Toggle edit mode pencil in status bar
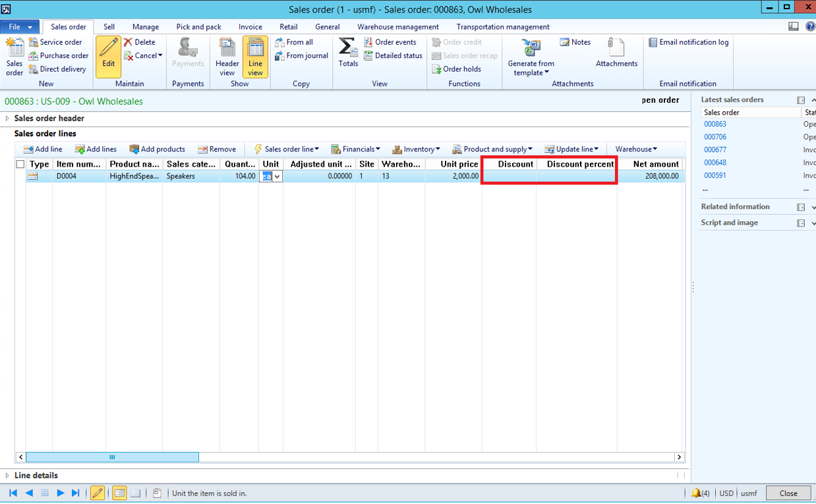Image resolution: width=816 pixels, height=504 pixels. click(x=97, y=493)
